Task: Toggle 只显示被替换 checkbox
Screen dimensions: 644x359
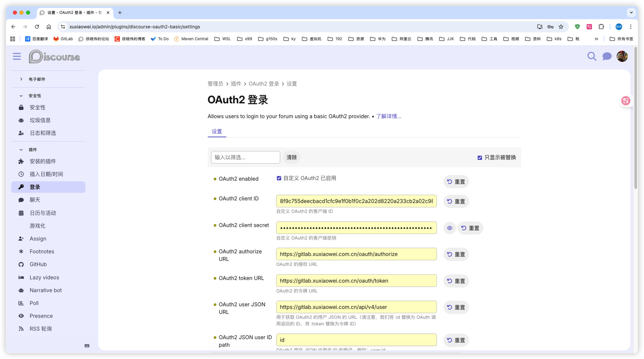Action: click(480, 158)
